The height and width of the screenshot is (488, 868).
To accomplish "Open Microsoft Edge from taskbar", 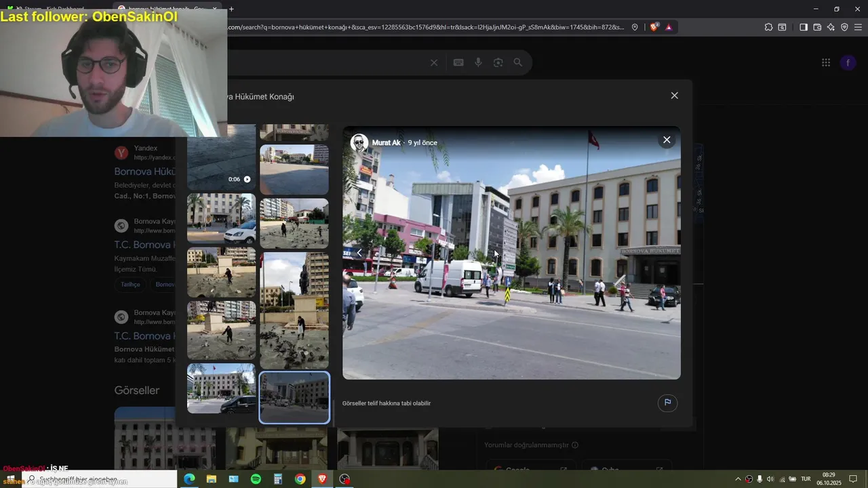I will click(x=189, y=479).
